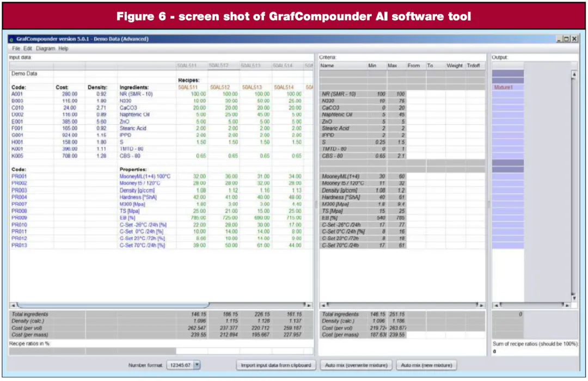This screenshot has width=588, height=381.
Task: Click the Min column header in Criteria
Action: [x=377, y=66]
